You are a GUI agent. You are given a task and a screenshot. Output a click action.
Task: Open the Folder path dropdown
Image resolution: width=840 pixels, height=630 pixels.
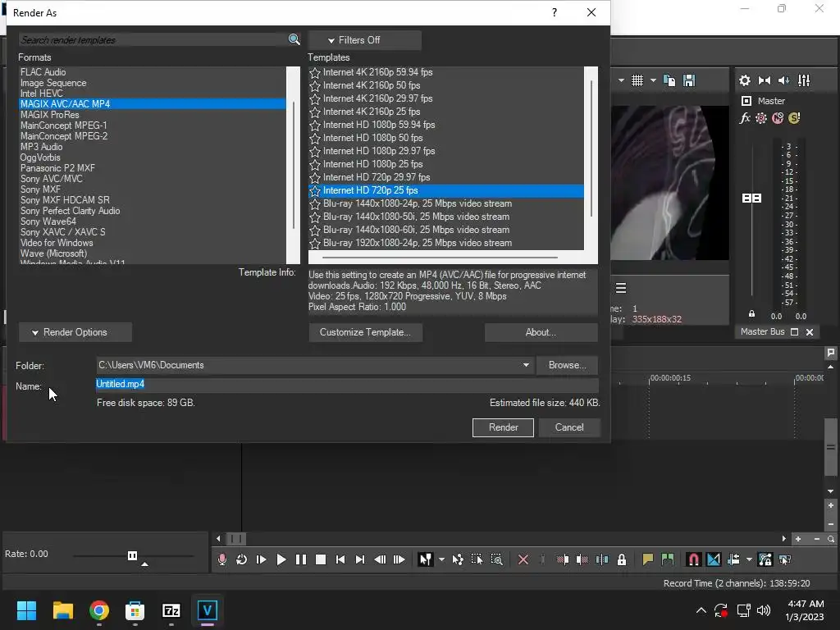(x=526, y=365)
